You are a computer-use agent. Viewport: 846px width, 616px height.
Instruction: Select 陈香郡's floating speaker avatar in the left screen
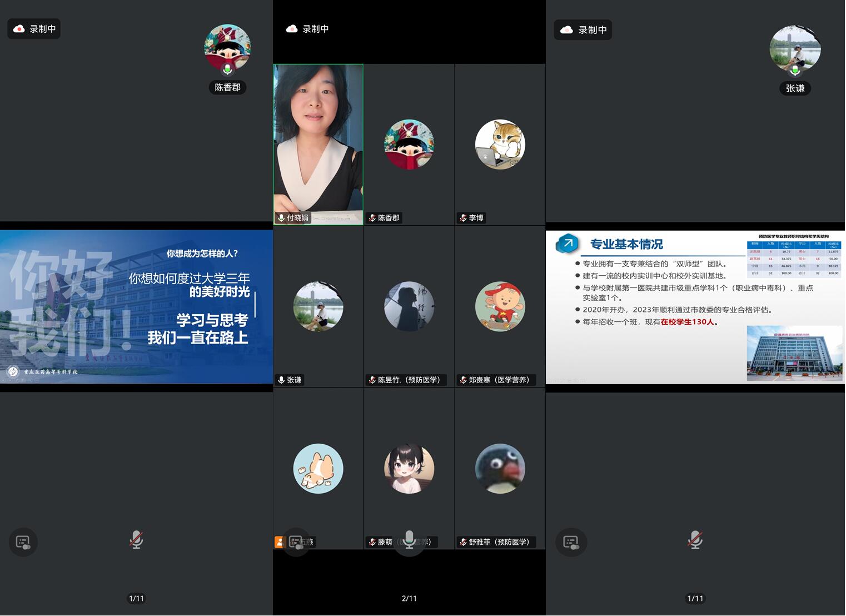click(x=227, y=49)
